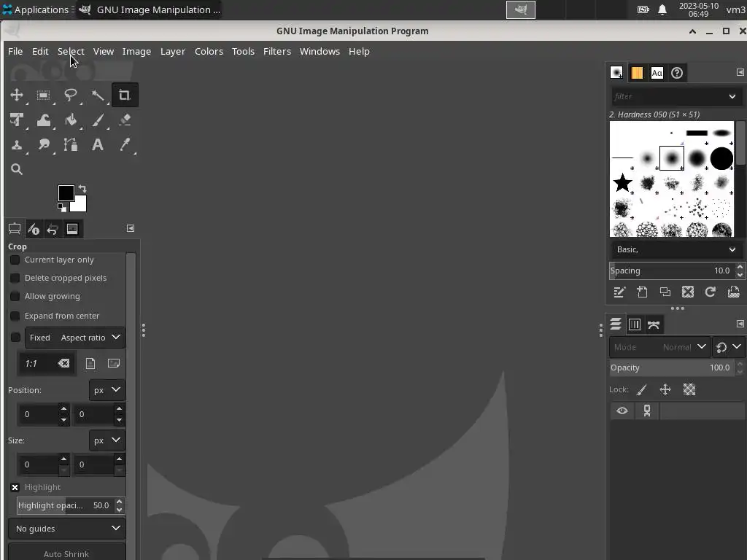Select the Move tool

tap(17, 95)
